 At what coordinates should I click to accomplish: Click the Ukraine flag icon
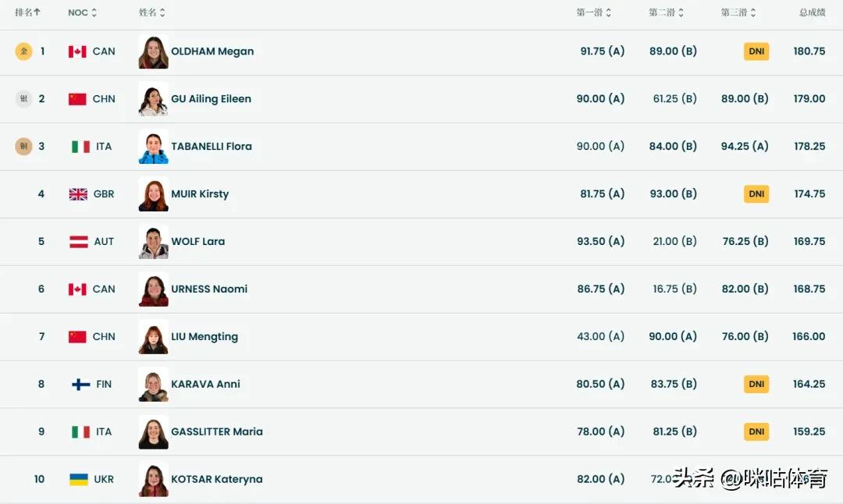[x=79, y=480]
